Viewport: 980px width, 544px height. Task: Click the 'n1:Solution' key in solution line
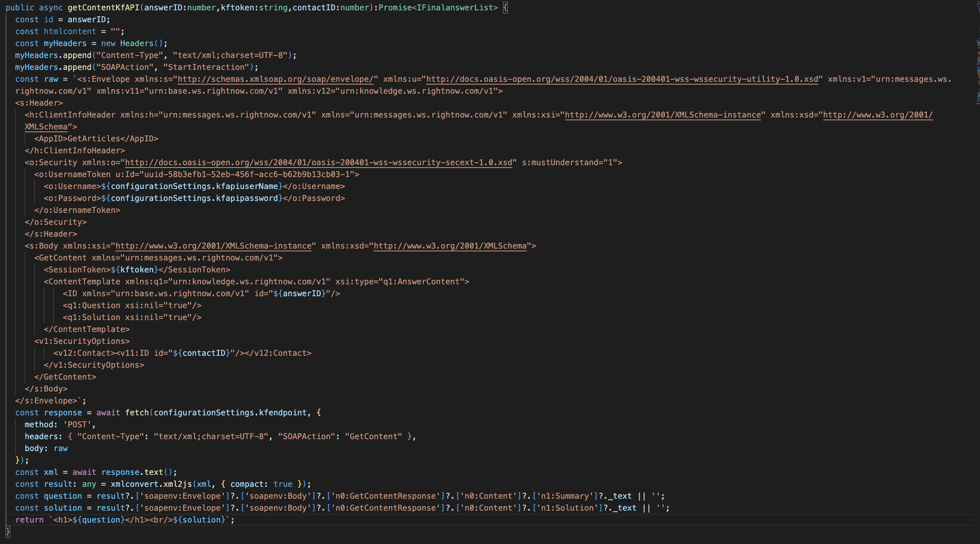567,508
